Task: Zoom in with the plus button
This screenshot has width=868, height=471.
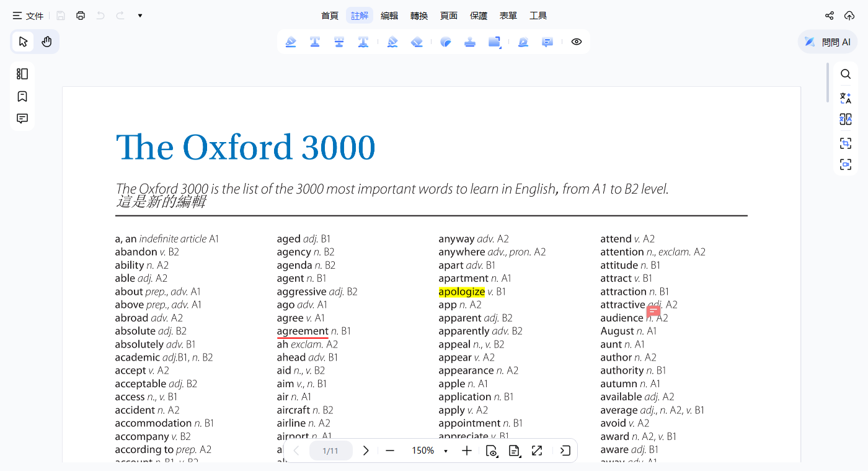Action: [x=467, y=451]
